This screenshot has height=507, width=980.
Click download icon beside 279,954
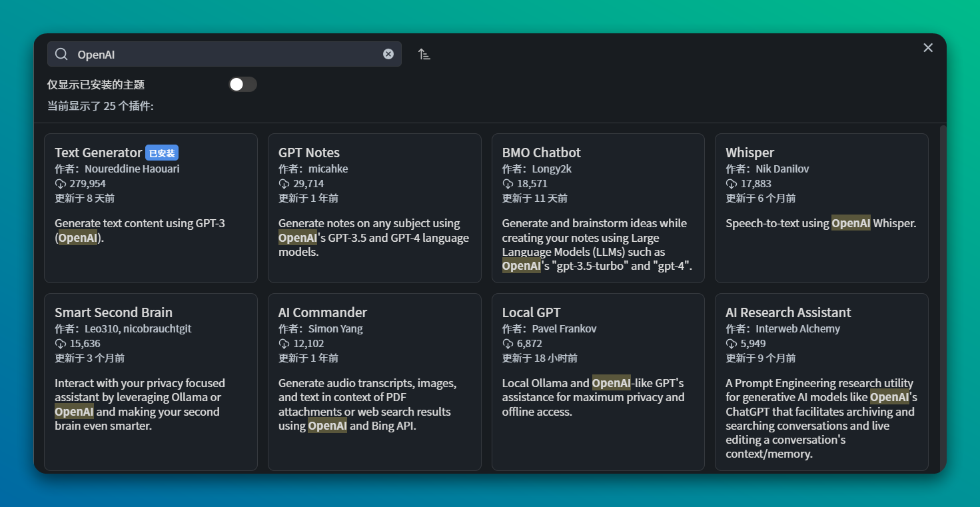[x=61, y=184]
